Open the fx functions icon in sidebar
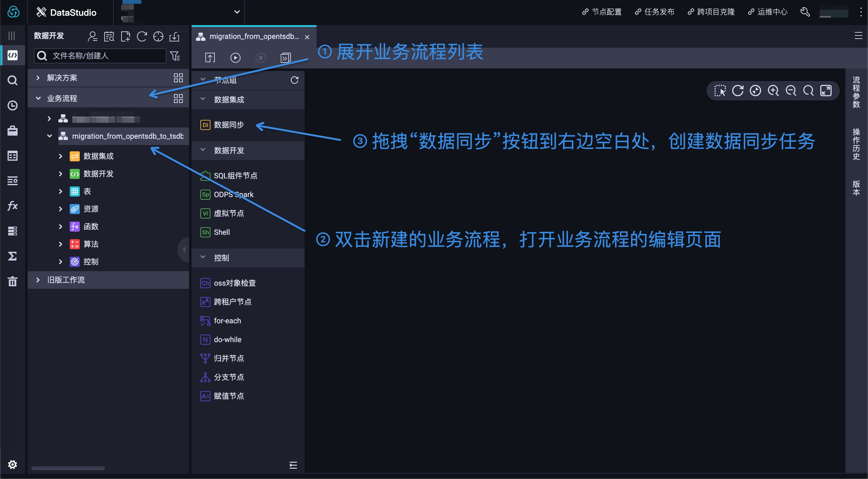The image size is (868, 479). click(x=13, y=206)
